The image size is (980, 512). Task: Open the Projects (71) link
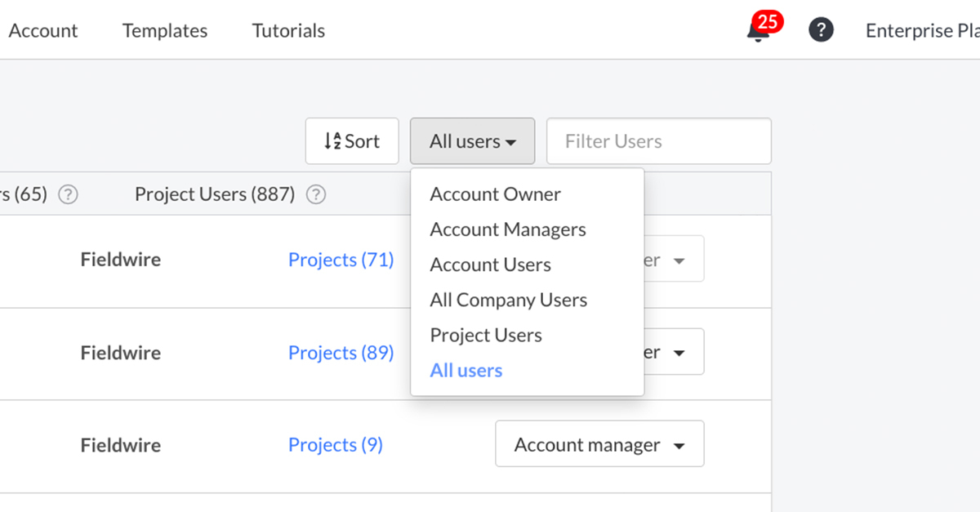pyautogui.click(x=341, y=260)
